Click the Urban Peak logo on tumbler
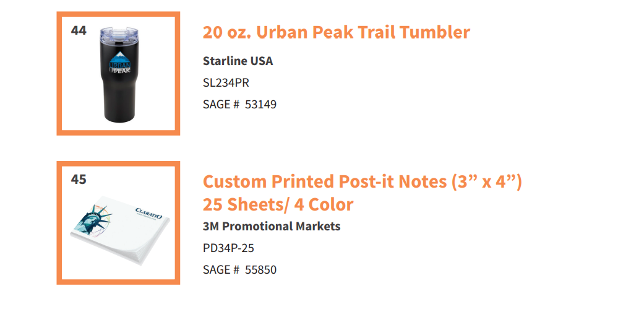Image resolution: width=644 pixels, height=309 pixels. click(120, 63)
